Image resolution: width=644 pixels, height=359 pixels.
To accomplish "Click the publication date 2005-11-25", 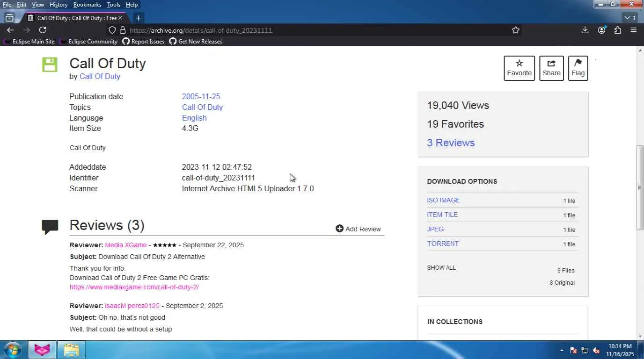I will point(201,96).
